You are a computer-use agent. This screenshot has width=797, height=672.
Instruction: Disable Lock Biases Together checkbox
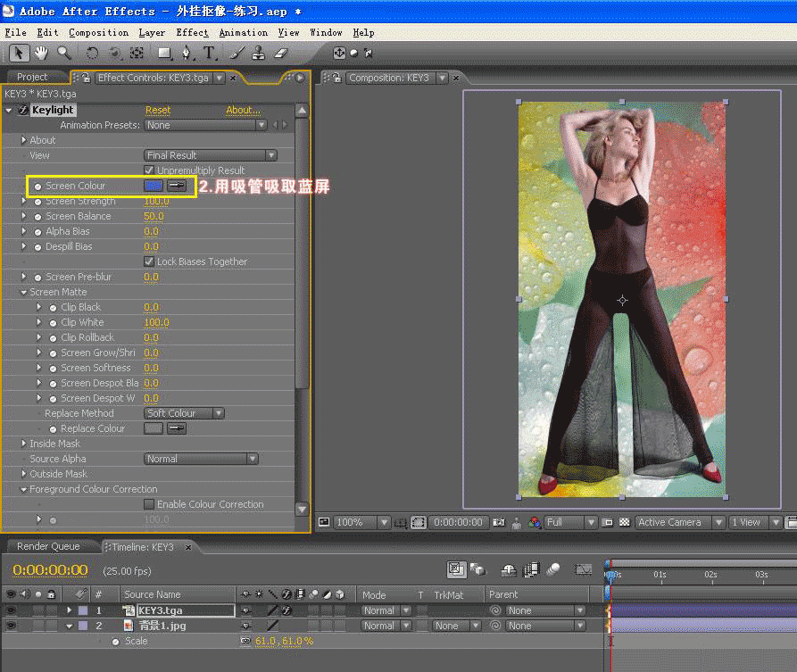pos(149,261)
